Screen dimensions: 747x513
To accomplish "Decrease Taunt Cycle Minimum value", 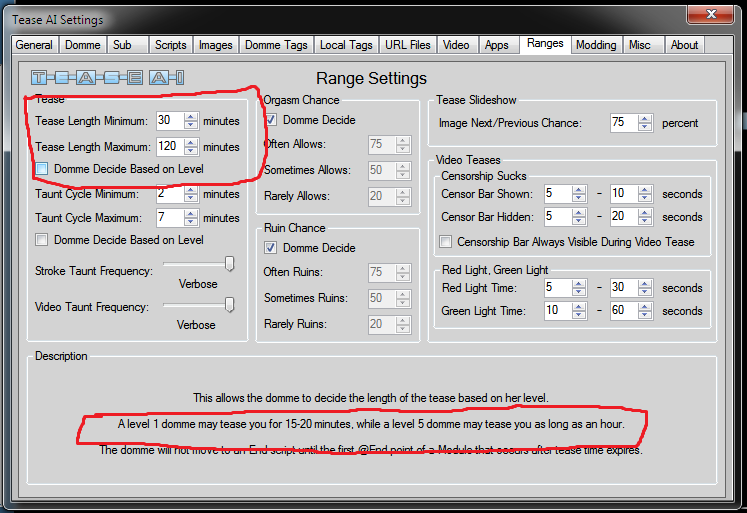I will pyautogui.click(x=191, y=198).
